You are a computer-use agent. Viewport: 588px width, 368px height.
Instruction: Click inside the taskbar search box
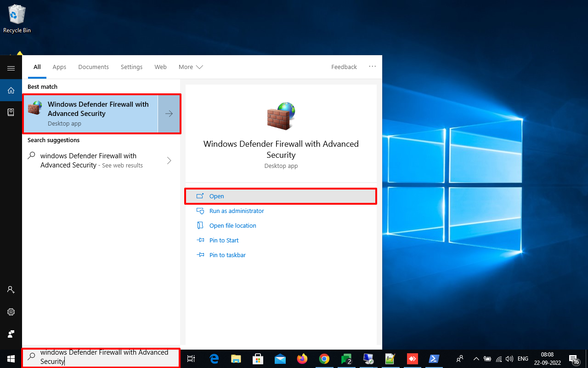pyautogui.click(x=101, y=357)
